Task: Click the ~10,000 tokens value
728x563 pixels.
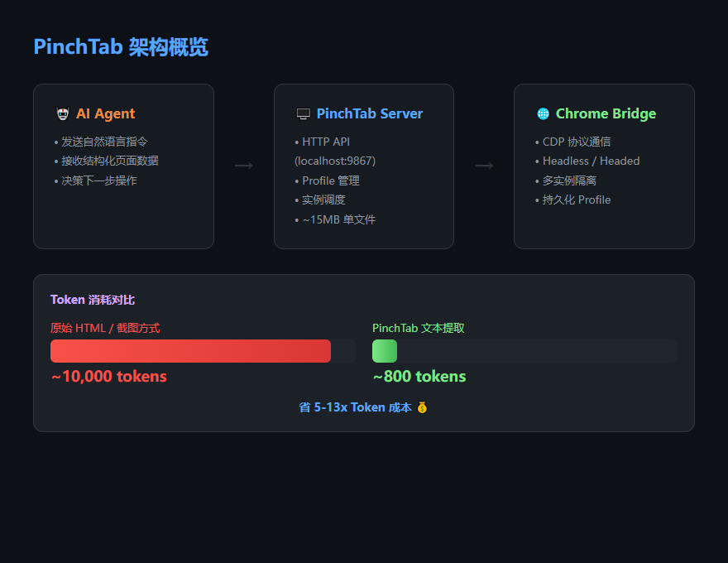Action: tap(108, 377)
